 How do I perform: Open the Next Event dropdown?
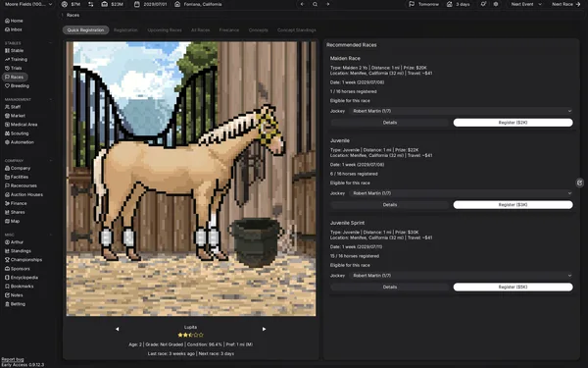[526, 4]
